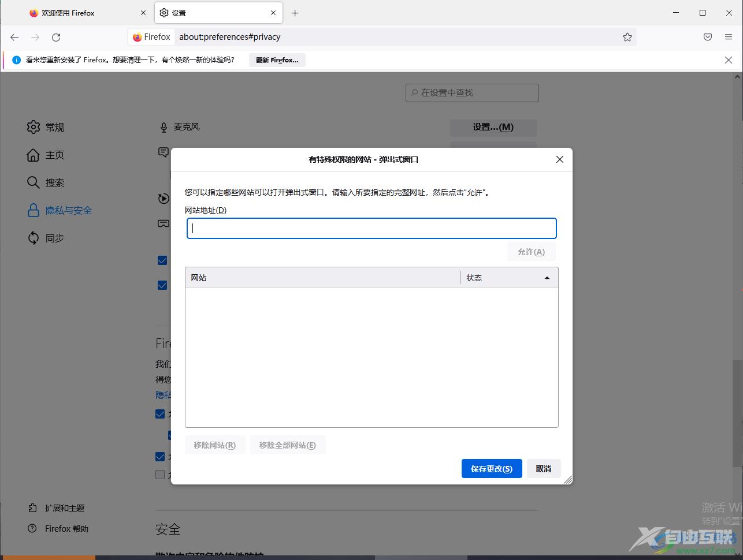Sort by 状态 column header
Image resolution: width=743 pixels, height=560 pixels.
509,278
